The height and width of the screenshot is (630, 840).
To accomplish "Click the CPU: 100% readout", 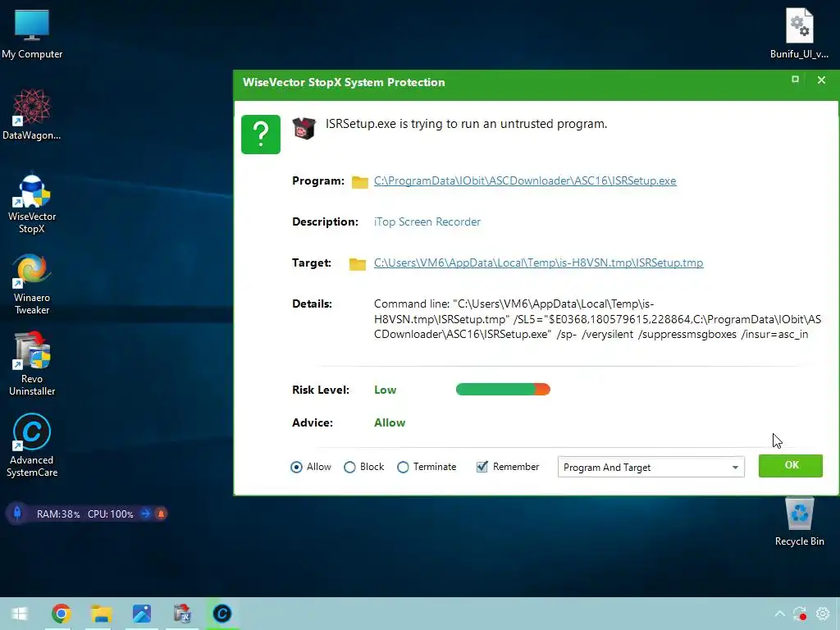I will coord(111,514).
